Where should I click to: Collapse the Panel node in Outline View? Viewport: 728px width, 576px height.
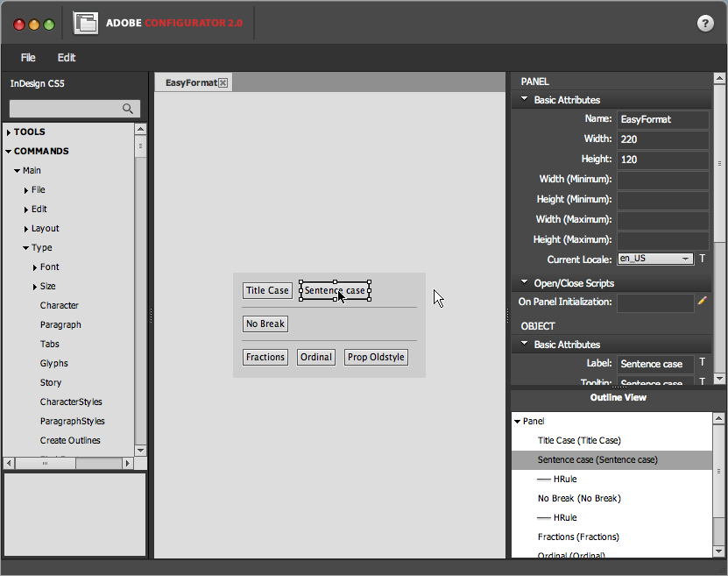tap(517, 422)
